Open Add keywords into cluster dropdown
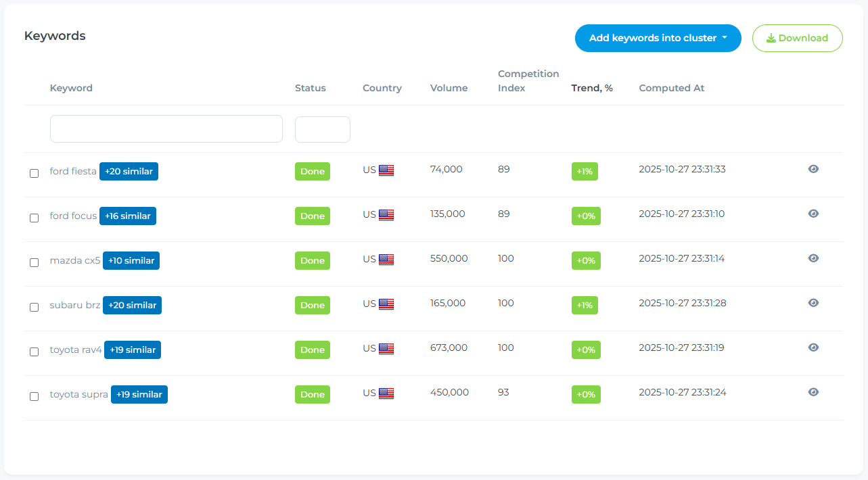 [658, 39]
